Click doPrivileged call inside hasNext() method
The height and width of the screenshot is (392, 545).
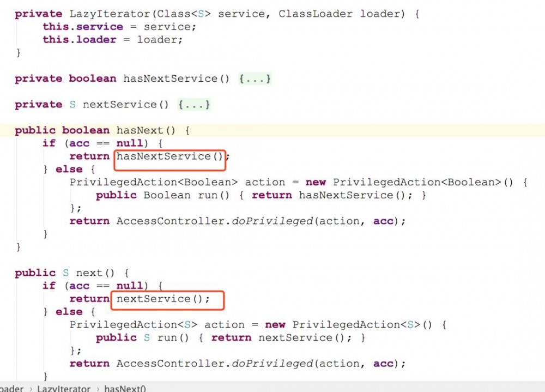pos(272,221)
